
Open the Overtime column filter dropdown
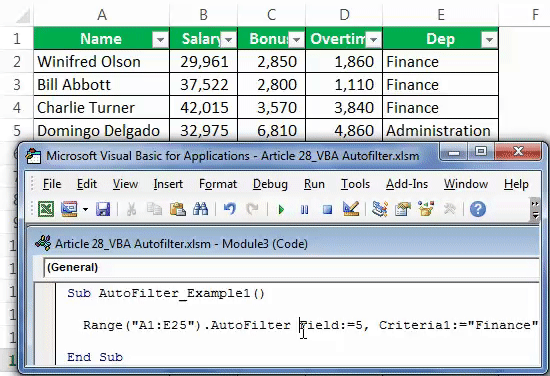tap(374, 40)
